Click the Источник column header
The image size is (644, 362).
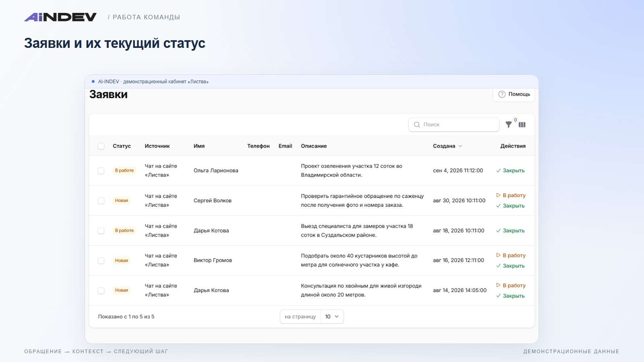(x=157, y=146)
